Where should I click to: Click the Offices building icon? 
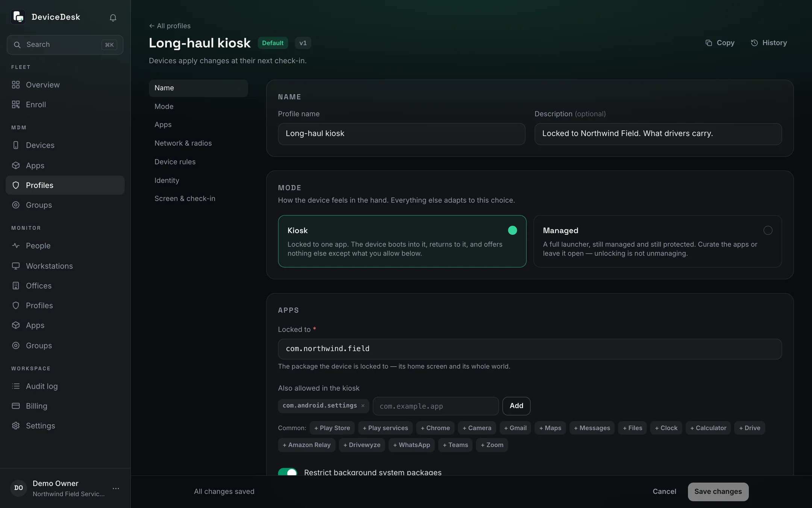pos(16,286)
